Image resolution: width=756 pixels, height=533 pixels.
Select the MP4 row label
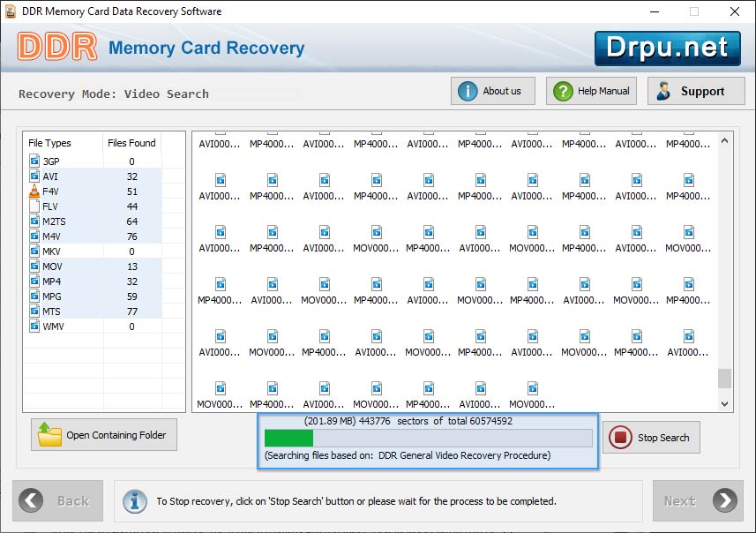(51, 282)
